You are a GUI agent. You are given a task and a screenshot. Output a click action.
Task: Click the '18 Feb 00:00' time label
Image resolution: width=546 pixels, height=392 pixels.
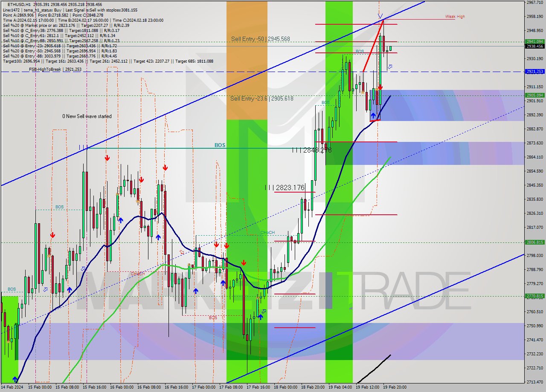point(285,387)
